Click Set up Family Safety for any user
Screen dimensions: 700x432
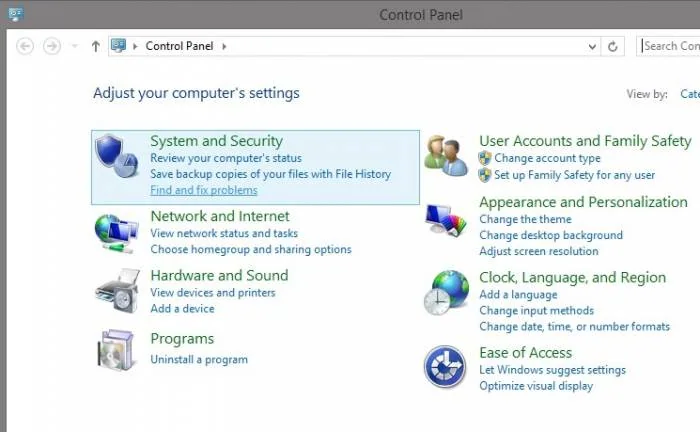pyautogui.click(x=575, y=175)
